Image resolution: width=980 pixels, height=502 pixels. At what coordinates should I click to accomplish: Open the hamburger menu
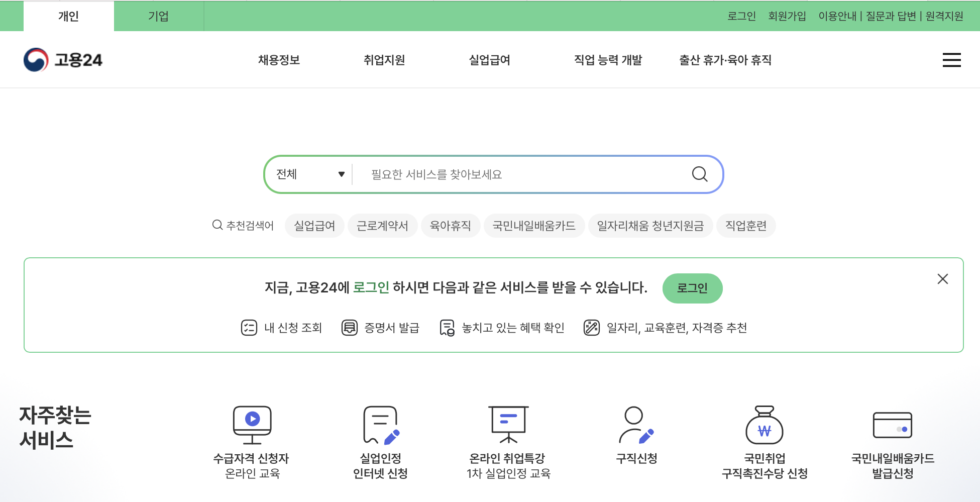click(952, 60)
